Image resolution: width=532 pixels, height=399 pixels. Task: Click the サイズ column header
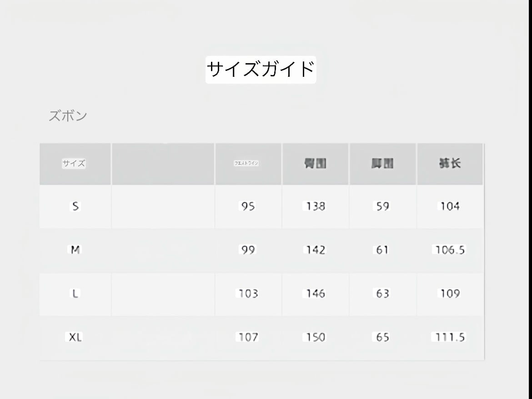[74, 164]
